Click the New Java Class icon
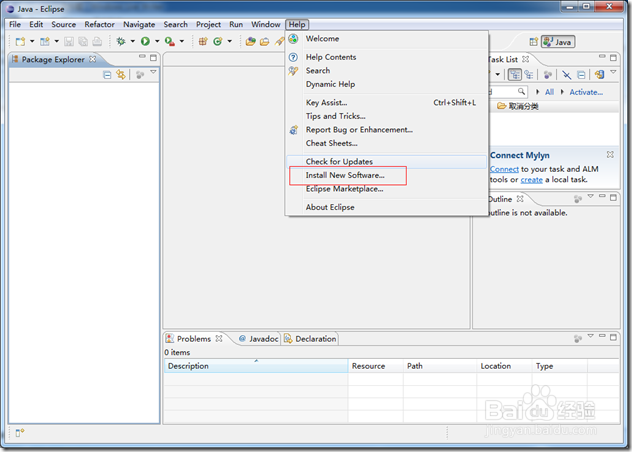 coord(218,42)
